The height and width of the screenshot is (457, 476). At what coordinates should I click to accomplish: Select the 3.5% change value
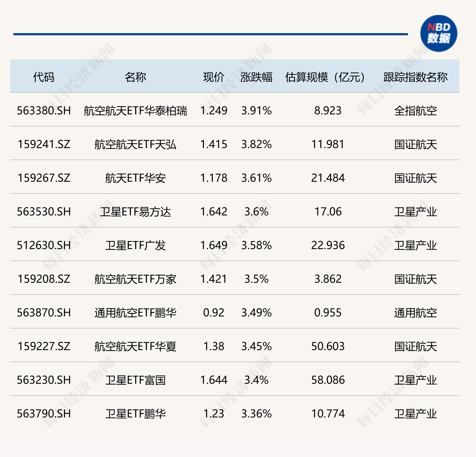(256, 279)
